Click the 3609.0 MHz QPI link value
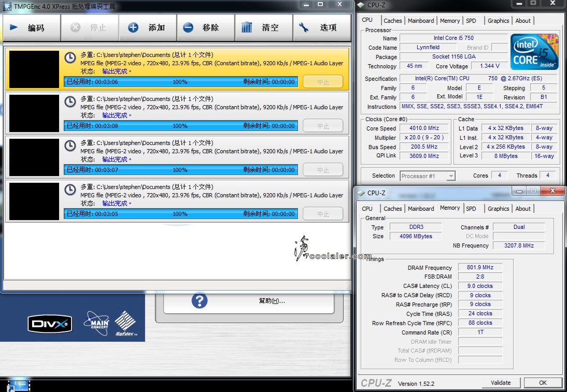The image size is (567, 392). click(424, 156)
